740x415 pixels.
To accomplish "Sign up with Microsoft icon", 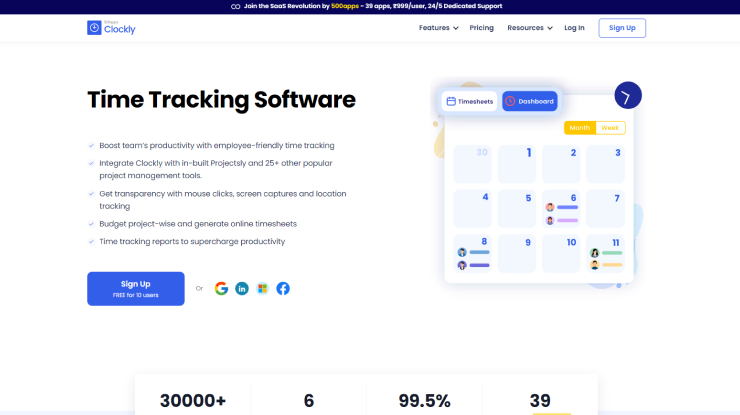I will tap(262, 288).
